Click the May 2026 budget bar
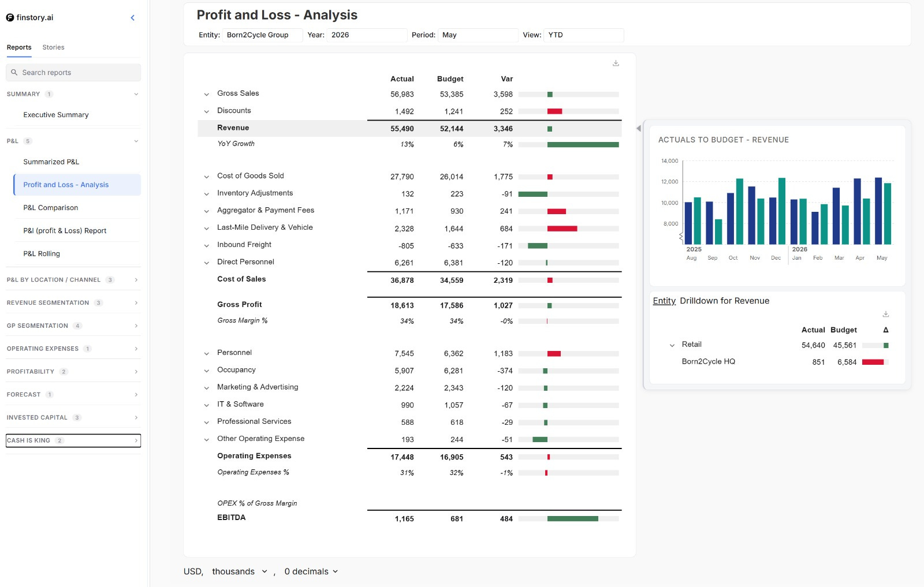 [888, 214]
